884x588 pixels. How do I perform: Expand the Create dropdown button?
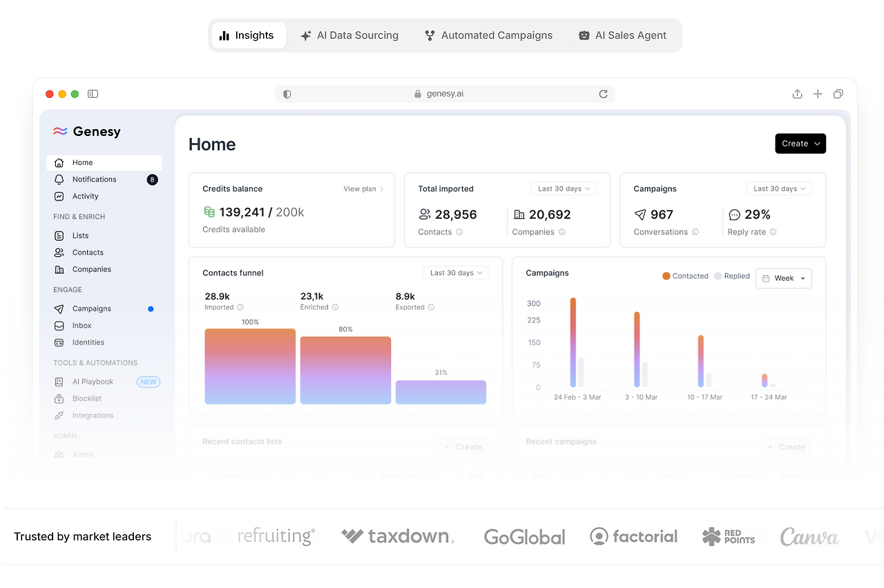pos(800,144)
